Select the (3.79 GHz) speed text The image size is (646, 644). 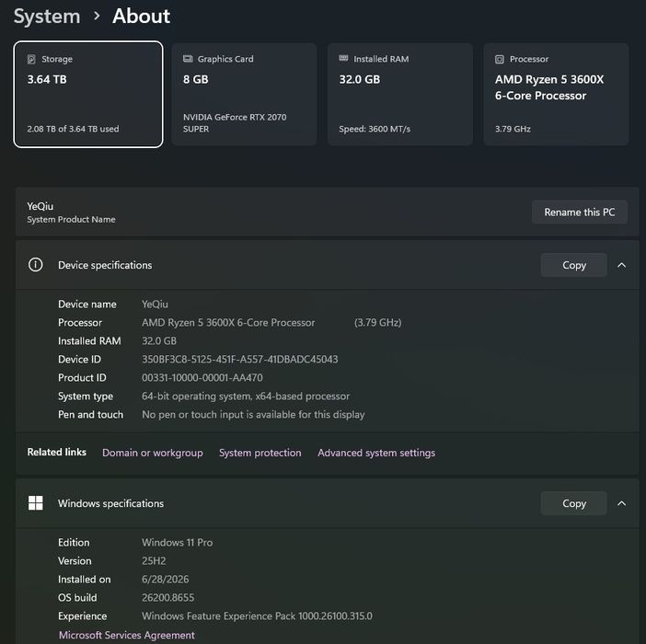point(378,322)
